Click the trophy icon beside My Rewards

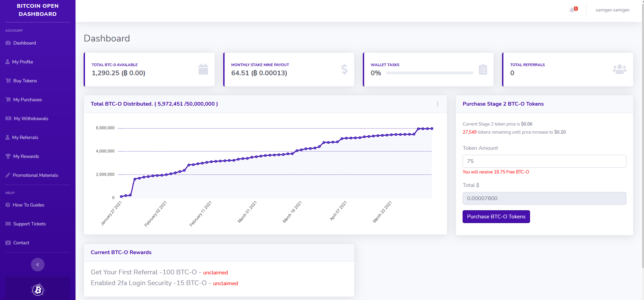click(x=8, y=156)
